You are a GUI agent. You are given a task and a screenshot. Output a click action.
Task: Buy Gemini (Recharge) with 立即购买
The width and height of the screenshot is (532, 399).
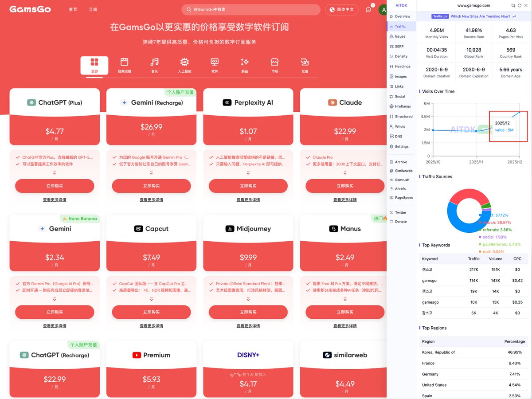point(151,186)
